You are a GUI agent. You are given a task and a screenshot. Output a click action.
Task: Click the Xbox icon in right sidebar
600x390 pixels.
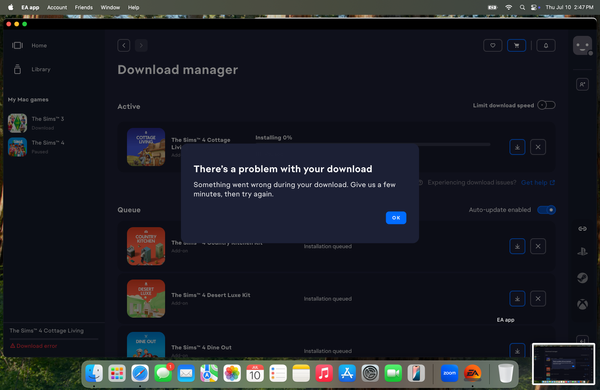(x=582, y=305)
